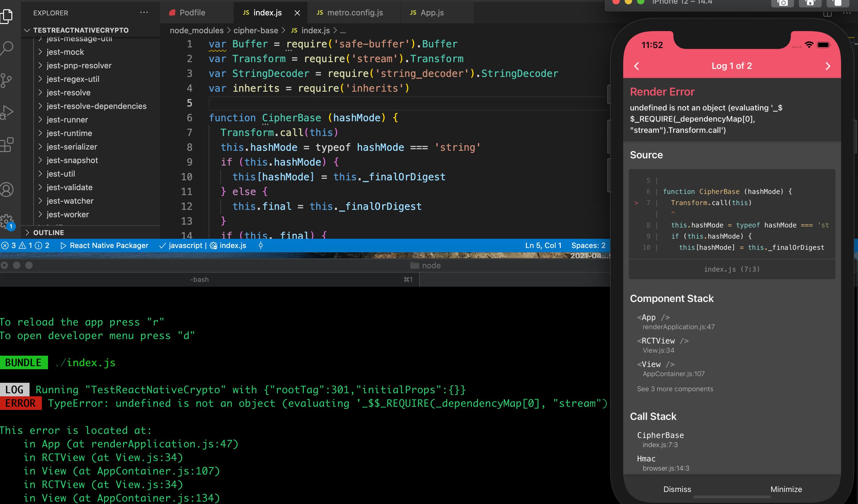858x504 pixels.
Task: Open the Run and Debug view
Action: point(6,113)
